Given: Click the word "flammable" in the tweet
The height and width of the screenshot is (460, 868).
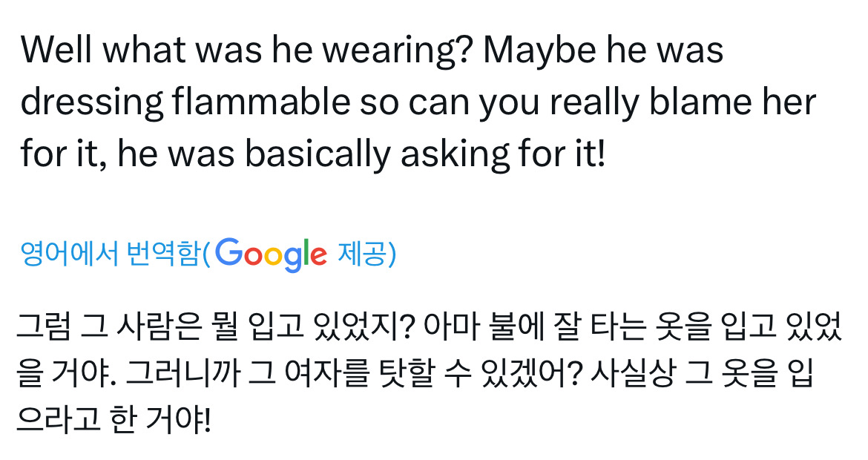Looking at the screenshot, I should tap(261, 102).
